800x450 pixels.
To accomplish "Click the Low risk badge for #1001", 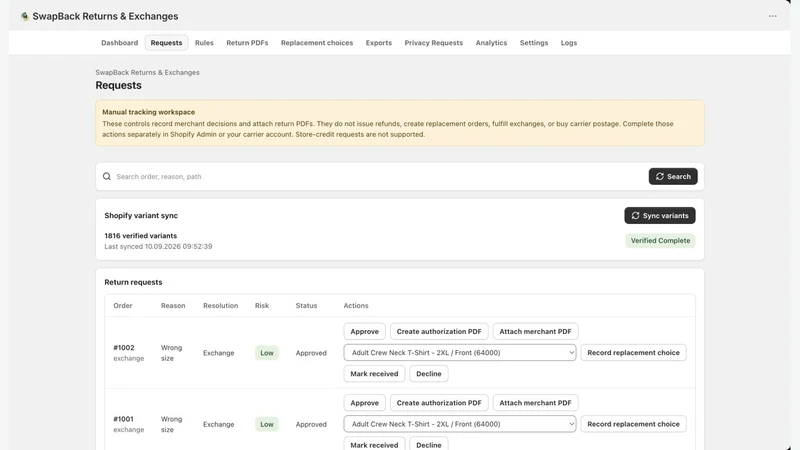I will click(267, 424).
